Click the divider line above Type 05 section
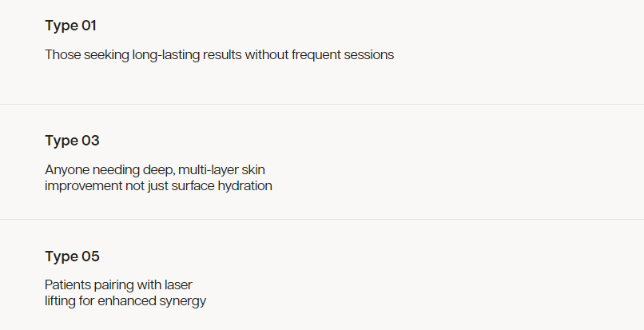Image resolution: width=644 pixels, height=330 pixels. coord(322,219)
